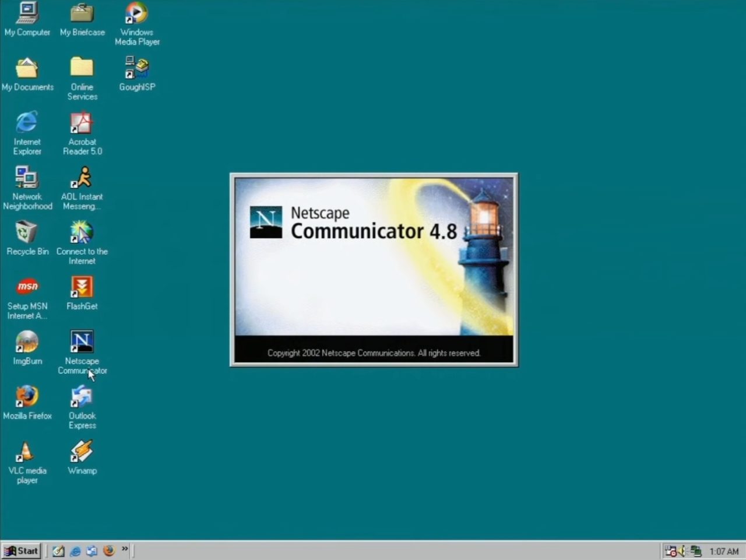Screen dimensions: 746x560
Task: Expand the Quick Launch overflow chevron
Action: (125, 549)
